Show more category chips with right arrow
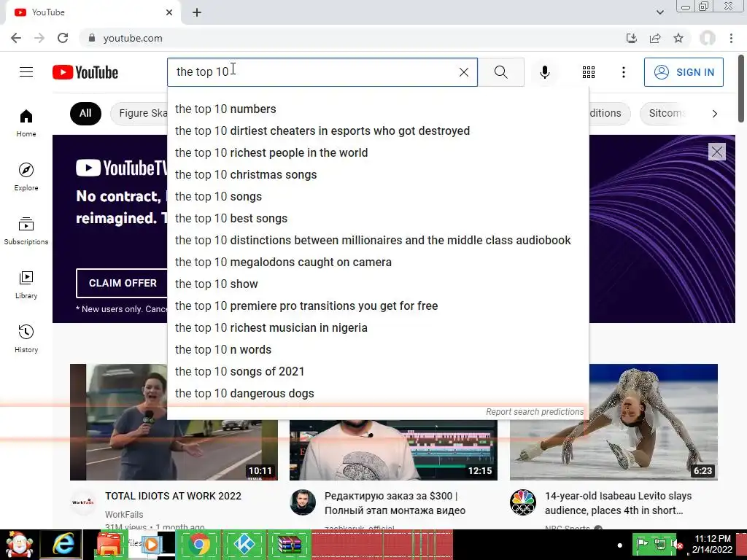The width and height of the screenshot is (747, 560). click(x=714, y=113)
